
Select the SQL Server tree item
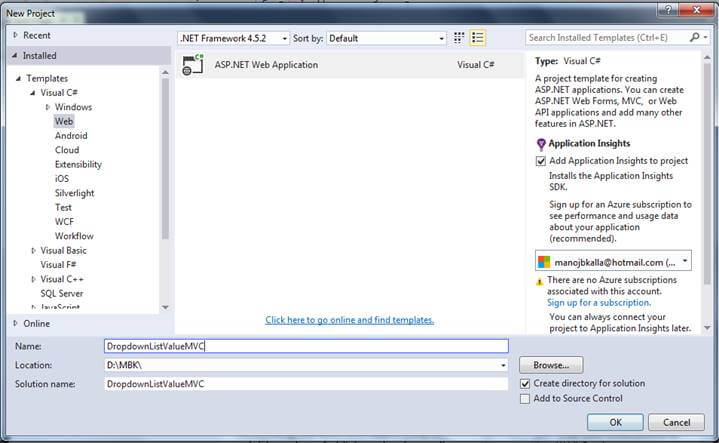coord(62,293)
